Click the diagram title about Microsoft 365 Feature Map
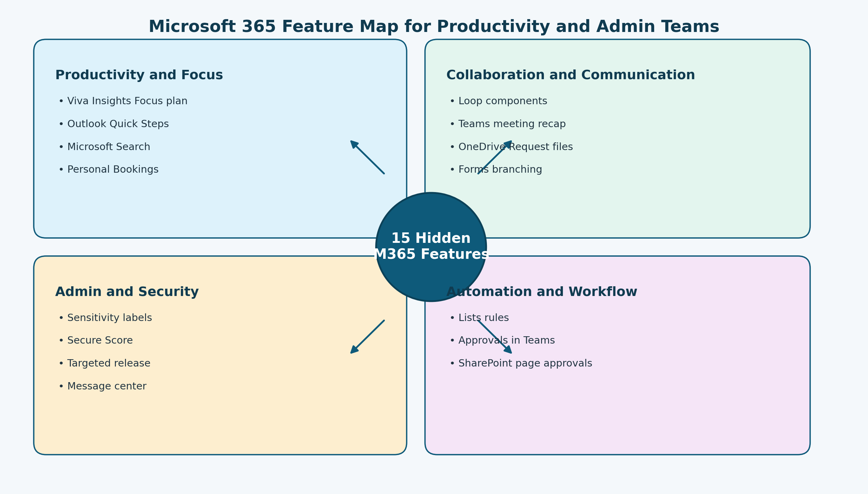 (434, 27)
